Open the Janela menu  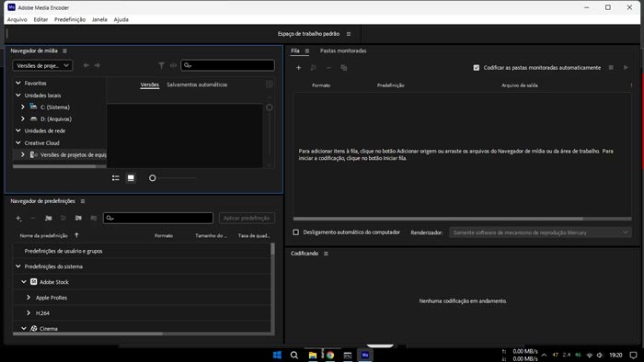[99, 19]
